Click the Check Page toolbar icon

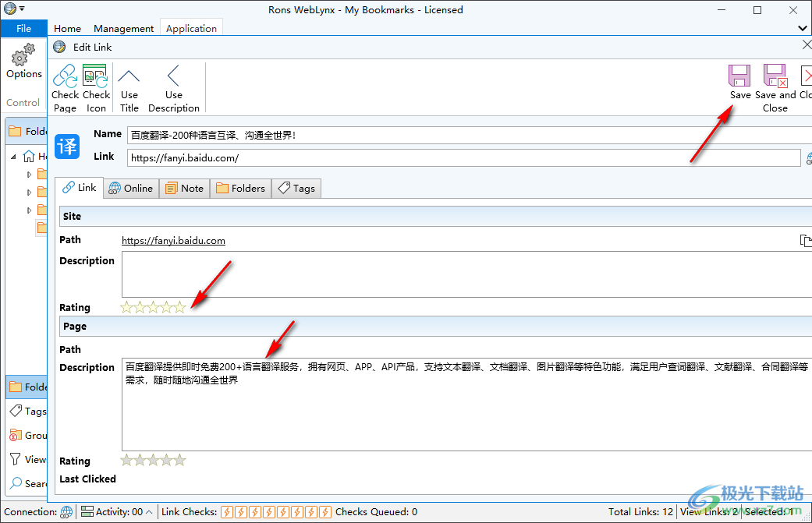click(x=65, y=76)
